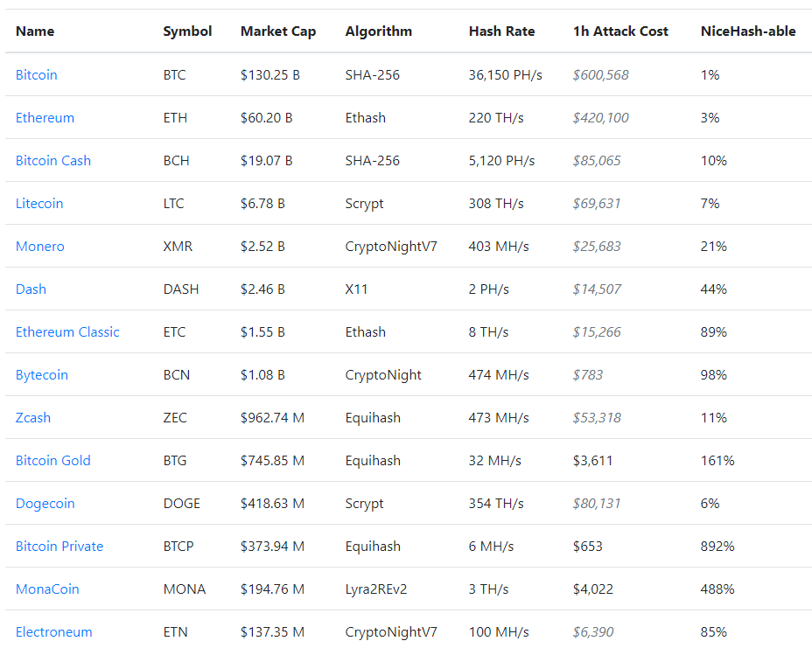Click the $962.74 M market cap
Viewport: 812px width, 648px height.
click(272, 418)
